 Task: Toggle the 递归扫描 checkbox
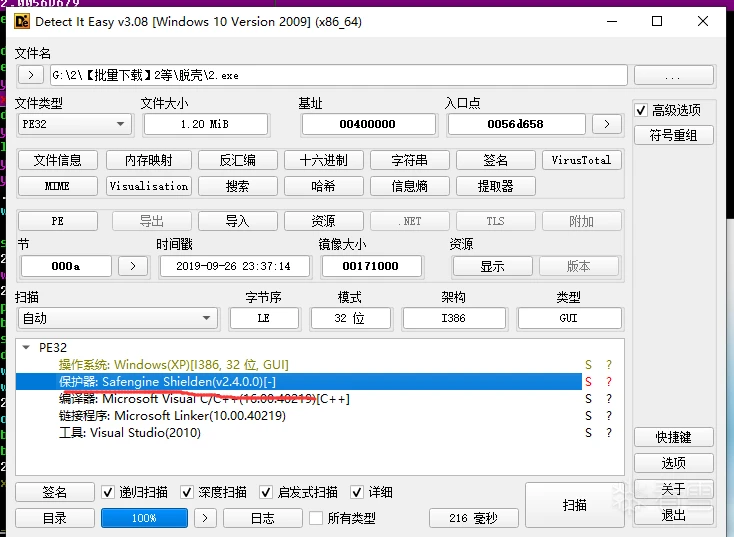click(x=108, y=492)
